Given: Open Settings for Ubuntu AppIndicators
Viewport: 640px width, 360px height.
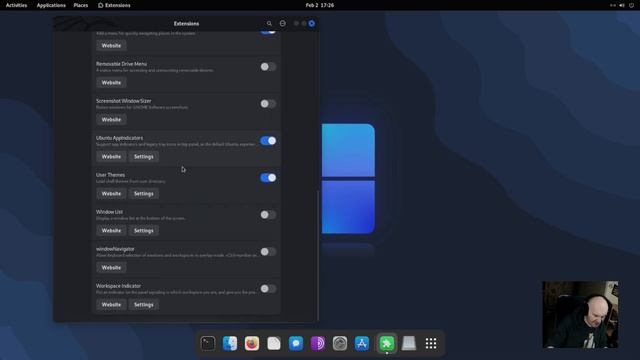Looking at the screenshot, I should 144,157.
